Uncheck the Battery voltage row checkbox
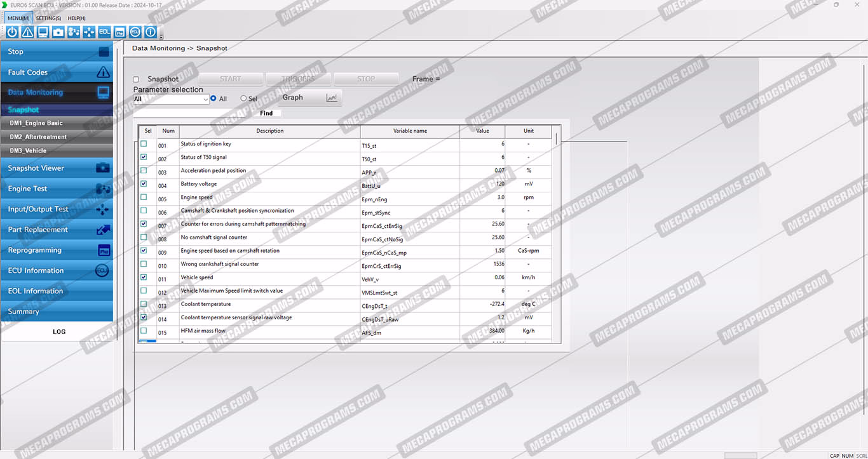This screenshot has width=868, height=459. coord(144,184)
